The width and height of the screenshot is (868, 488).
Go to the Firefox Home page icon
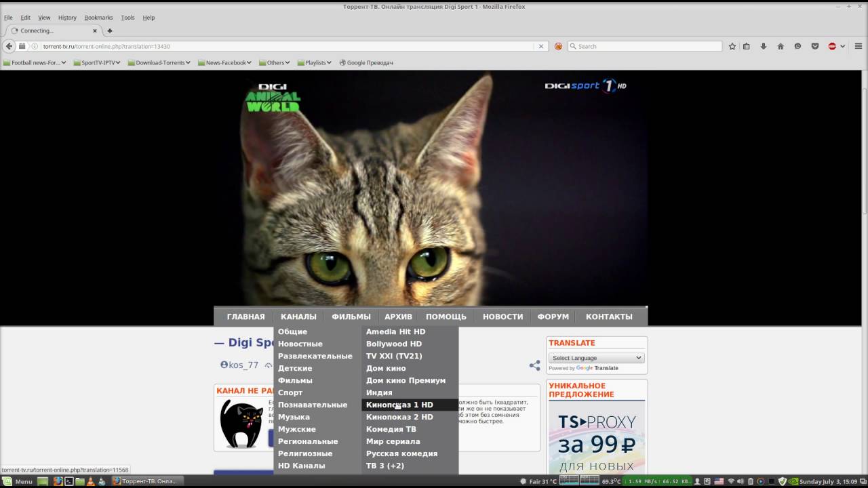pos(781,46)
